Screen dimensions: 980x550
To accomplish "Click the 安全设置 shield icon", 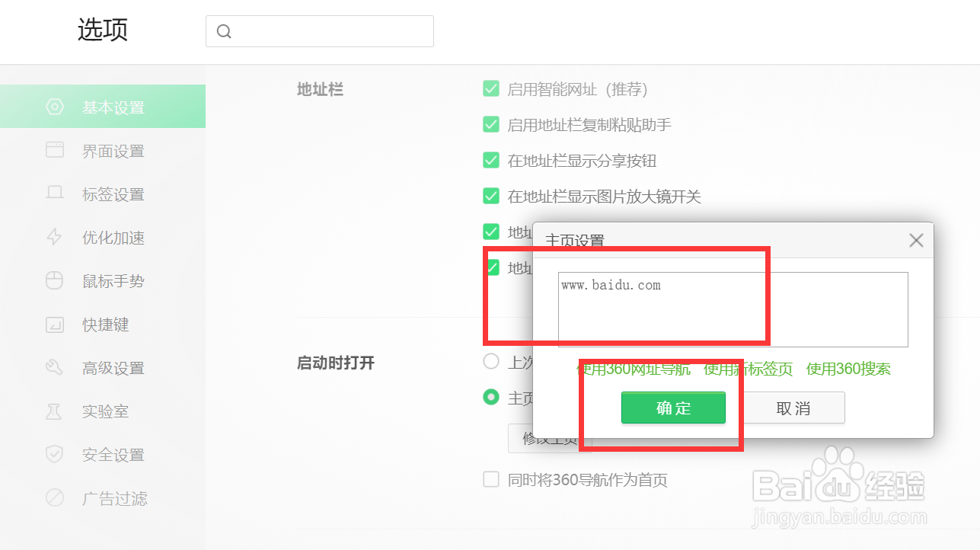I will pyautogui.click(x=55, y=455).
